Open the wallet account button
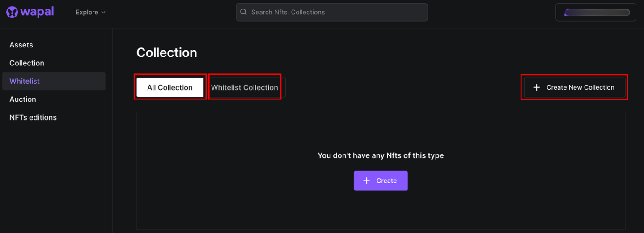The height and width of the screenshot is (233, 644). pyautogui.click(x=595, y=13)
